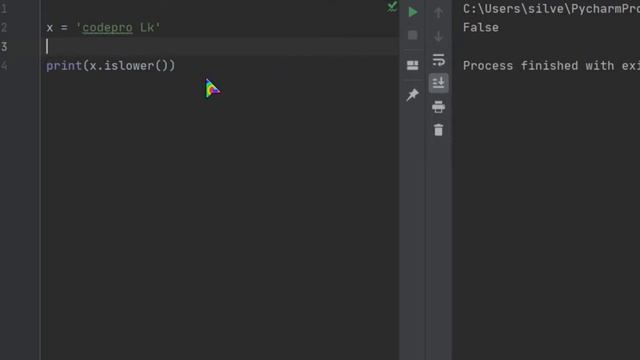The image size is (640, 360).
Task: Click the Pin Tab pushpin icon
Action: (x=412, y=94)
